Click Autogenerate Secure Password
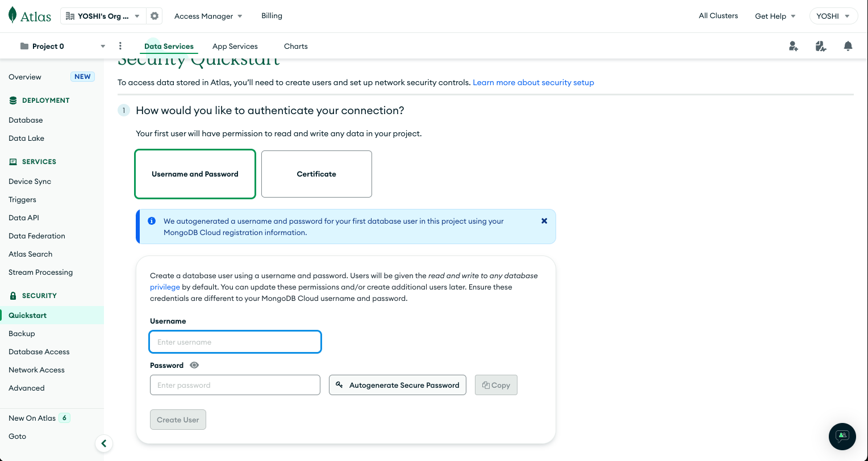 click(398, 385)
